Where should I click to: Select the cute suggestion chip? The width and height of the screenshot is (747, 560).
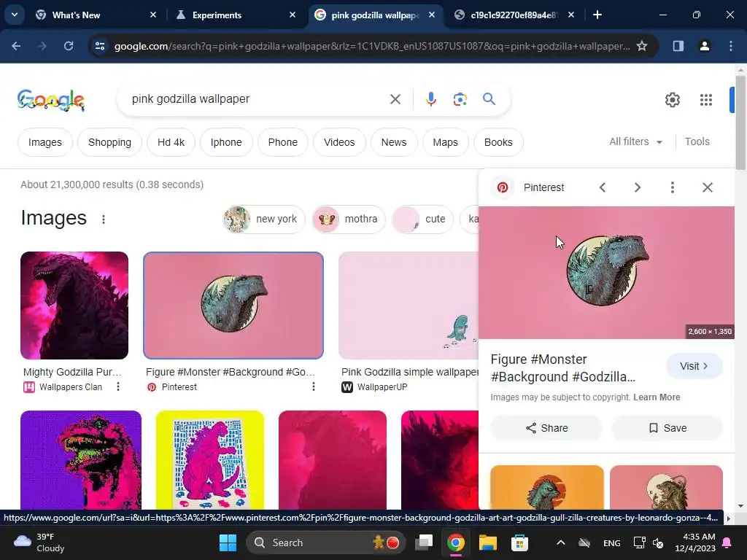pyautogui.click(x=422, y=219)
